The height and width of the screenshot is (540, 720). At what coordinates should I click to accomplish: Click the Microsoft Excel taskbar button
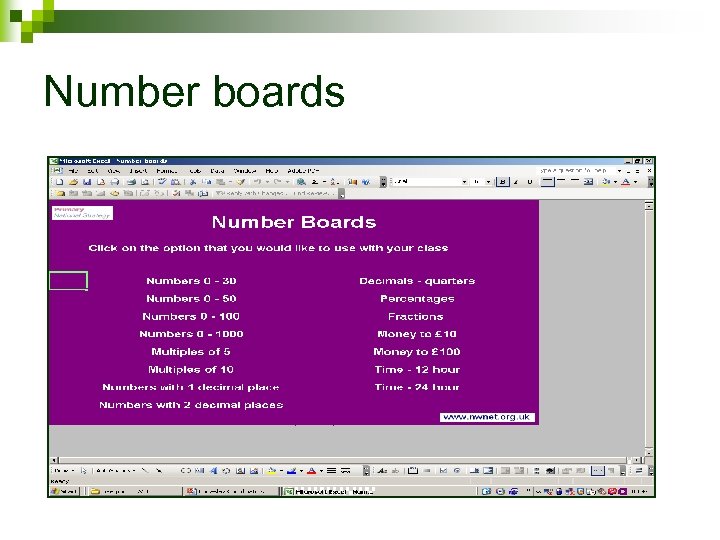click(x=330, y=491)
